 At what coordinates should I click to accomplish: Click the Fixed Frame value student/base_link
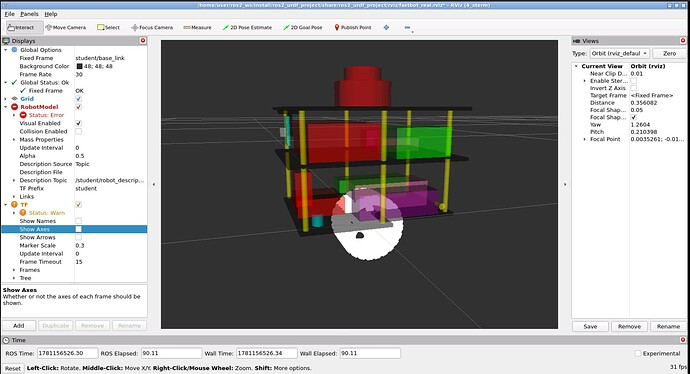[100, 58]
